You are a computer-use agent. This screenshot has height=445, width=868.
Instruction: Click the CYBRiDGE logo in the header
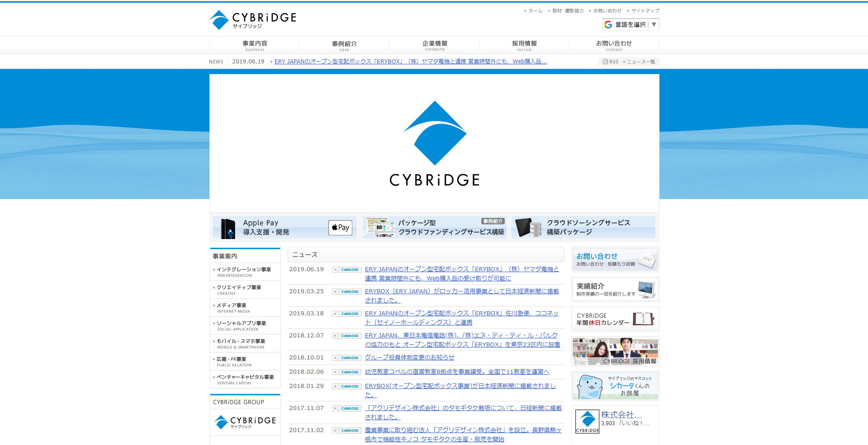point(253,20)
